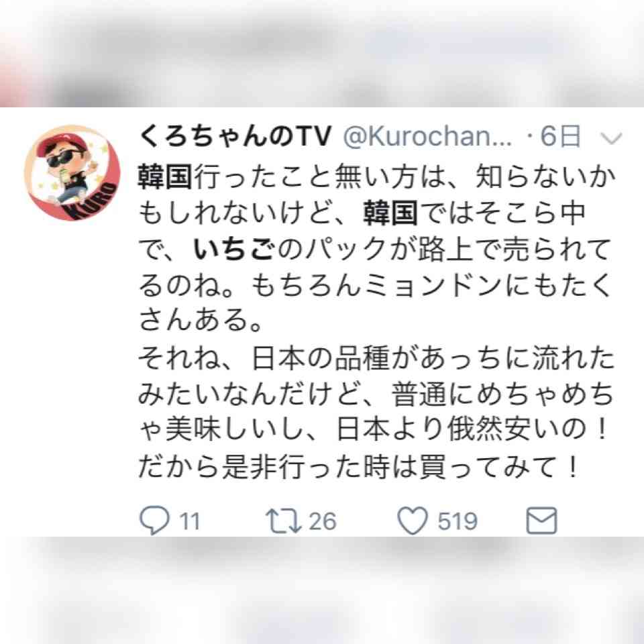Open the KURO cartoon profile avatar
Image resolution: width=644 pixels, height=644 pixels.
coord(72,173)
